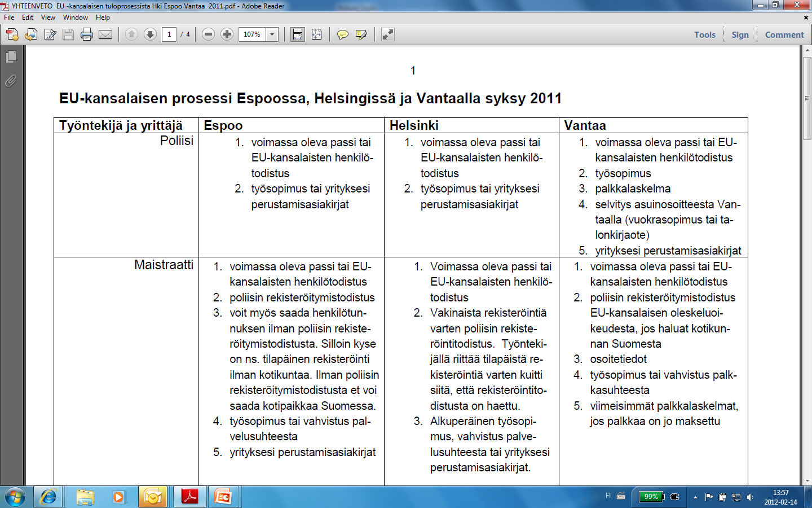The image size is (812, 508).
Task: Open the View menu
Action: click(x=48, y=17)
